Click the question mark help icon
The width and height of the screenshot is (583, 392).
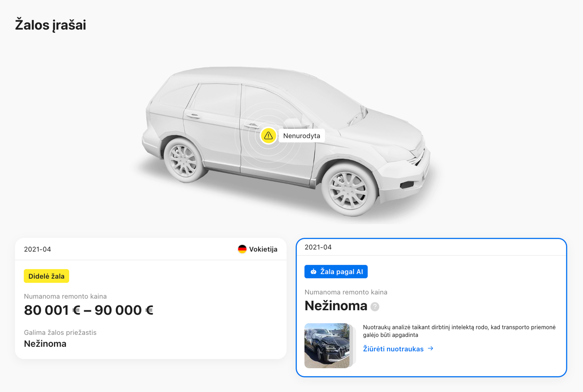pyautogui.click(x=375, y=307)
